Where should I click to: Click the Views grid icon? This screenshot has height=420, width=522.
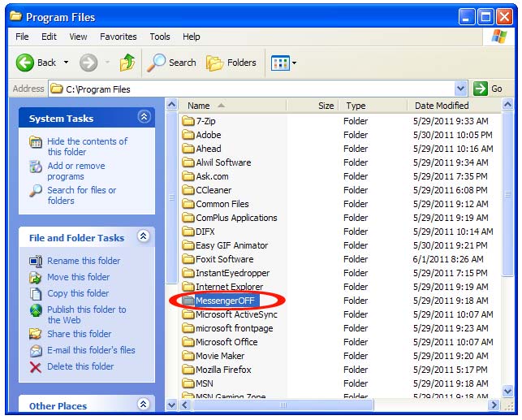tap(280, 63)
